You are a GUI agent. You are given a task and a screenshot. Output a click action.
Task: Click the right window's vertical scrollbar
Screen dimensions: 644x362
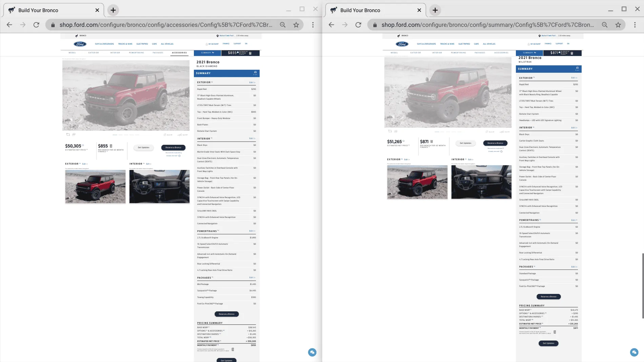coord(643,285)
